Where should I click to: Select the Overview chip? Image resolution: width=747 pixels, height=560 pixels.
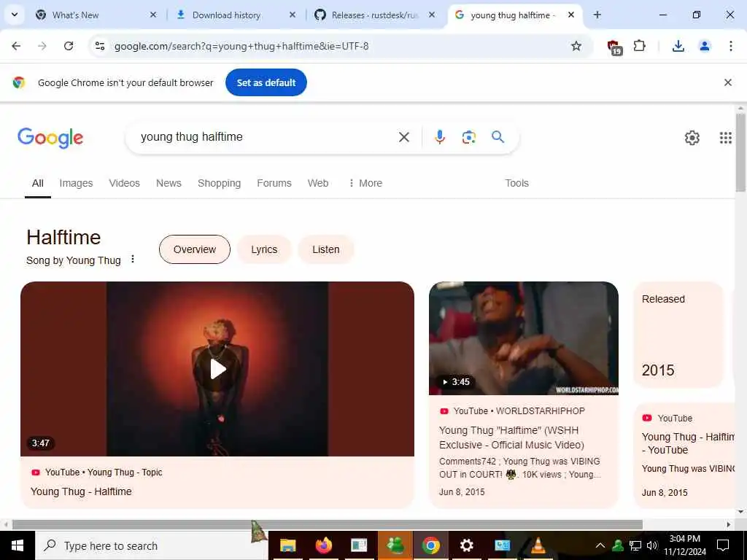click(194, 249)
